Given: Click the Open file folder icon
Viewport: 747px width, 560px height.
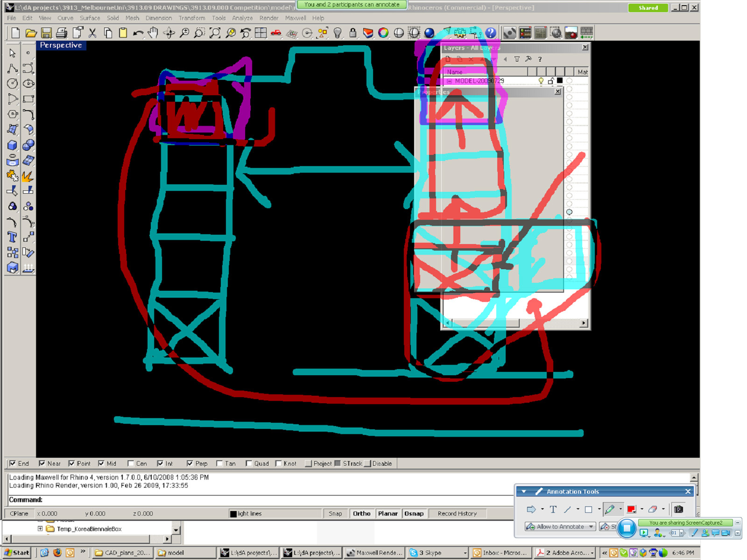Looking at the screenshot, I should tap(31, 33).
